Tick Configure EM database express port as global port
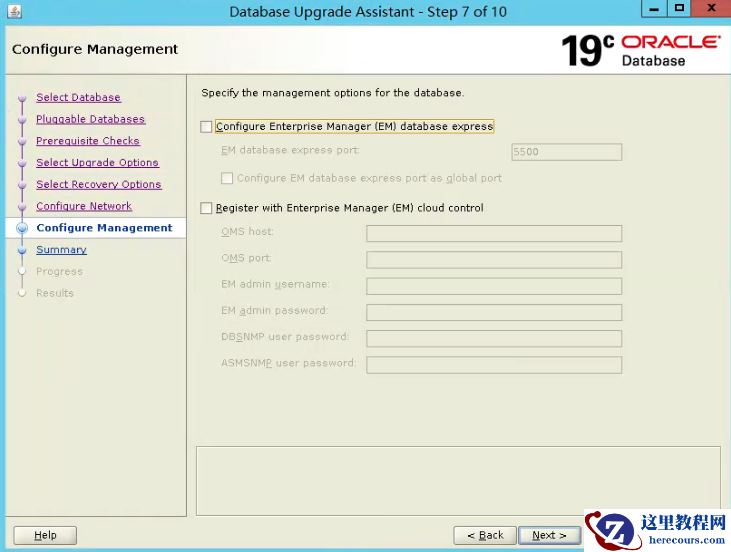Image resolution: width=731 pixels, height=552 pixels. pyautogui.click(x=227, y=178)
